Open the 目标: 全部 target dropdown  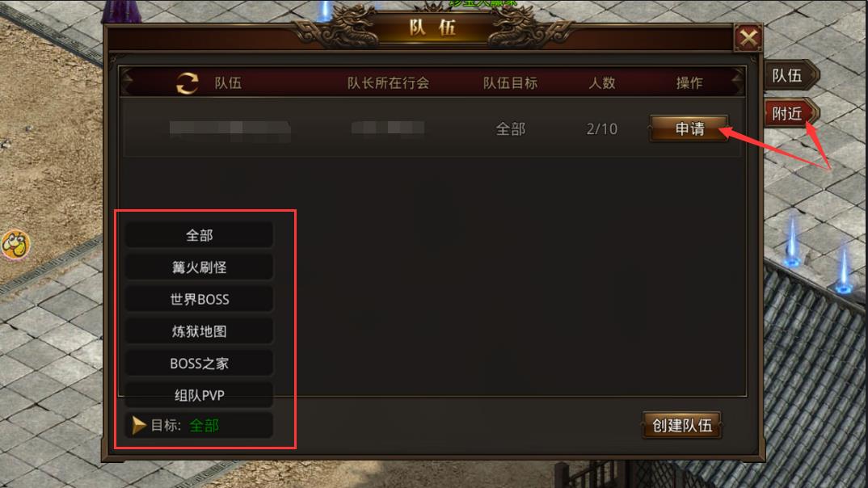(x=200, y=425)
